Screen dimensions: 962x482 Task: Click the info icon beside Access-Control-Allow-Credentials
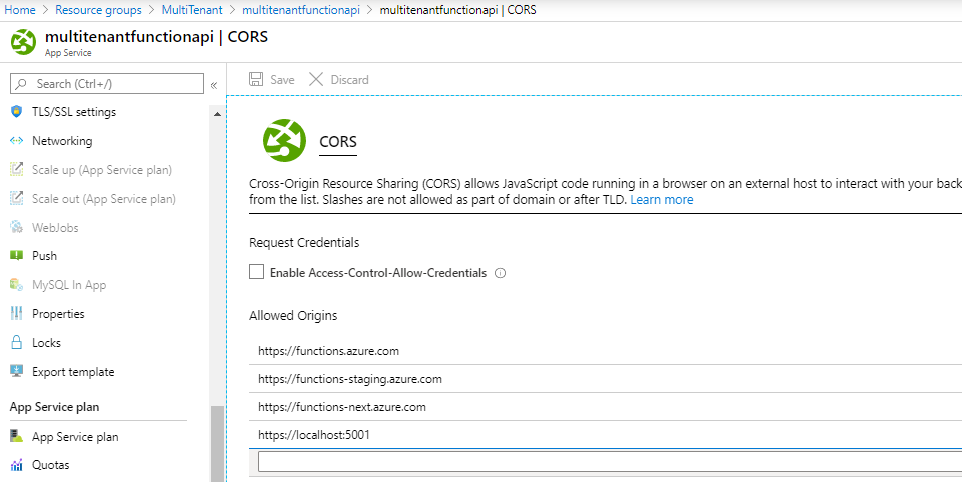point(501,273)
